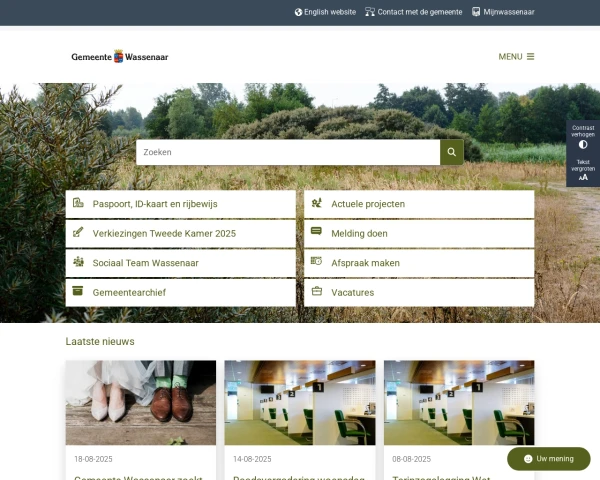This screenshot has height=480, width=600.
Task: Click the calendar clock Afspraak icon
Action: (316, 261)
